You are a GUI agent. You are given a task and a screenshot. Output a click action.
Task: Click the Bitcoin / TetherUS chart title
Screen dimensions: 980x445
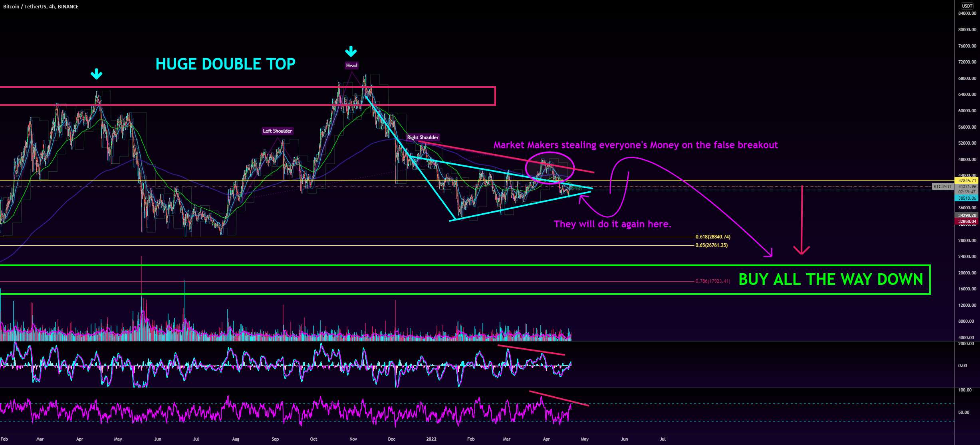(x=41, y=6)
